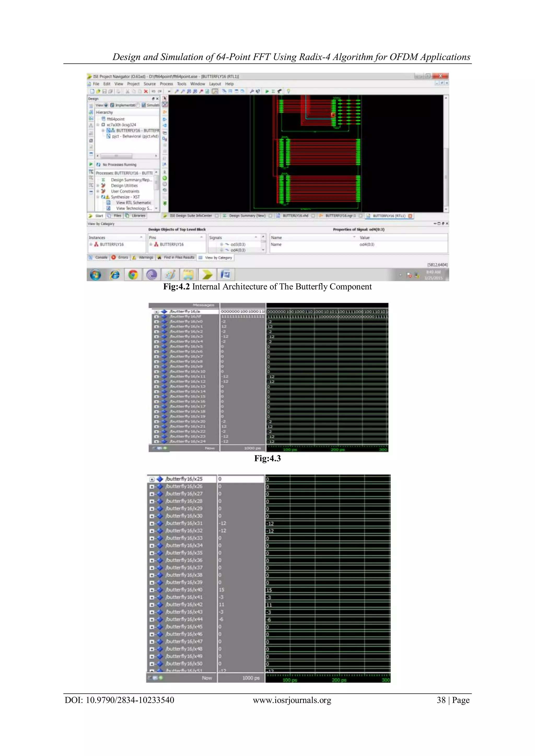Select pjct - Behavioral (pjct.vhd) file
The height and width of the screenshot is (756, 535).
coord(135,136)
